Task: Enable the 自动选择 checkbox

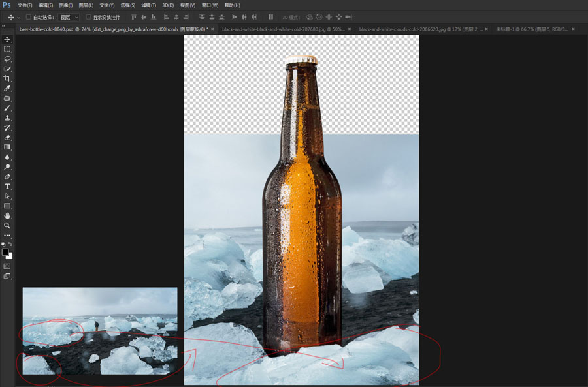Action: click(x=29, y=17)
